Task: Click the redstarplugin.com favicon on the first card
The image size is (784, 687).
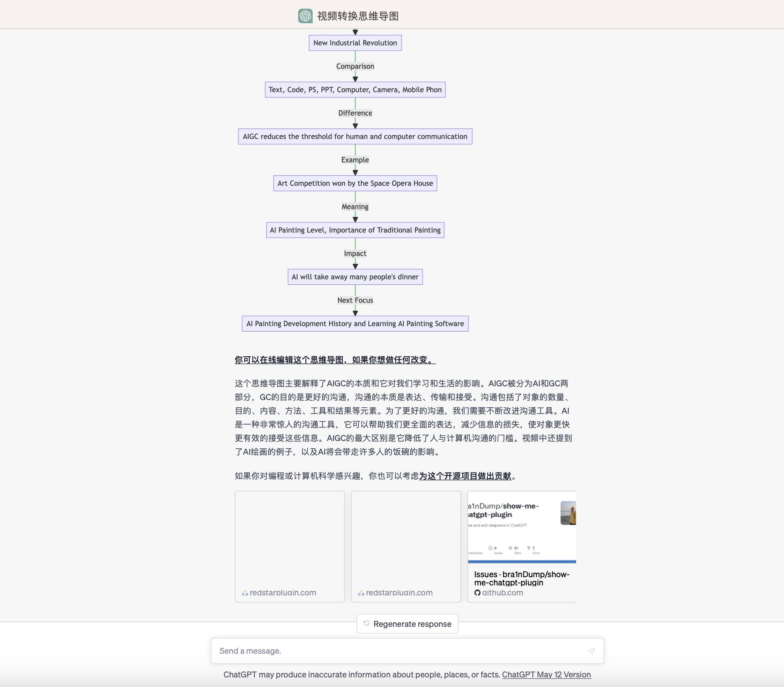Action: point(245,592)
